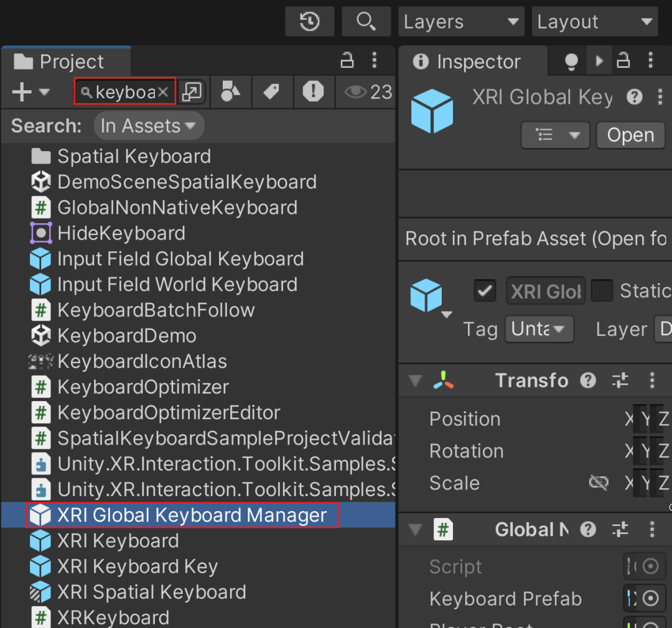Click the Search by Import Log Type icon
The height and width of the screenshot is (628, 672).
(x=313, y=91)
